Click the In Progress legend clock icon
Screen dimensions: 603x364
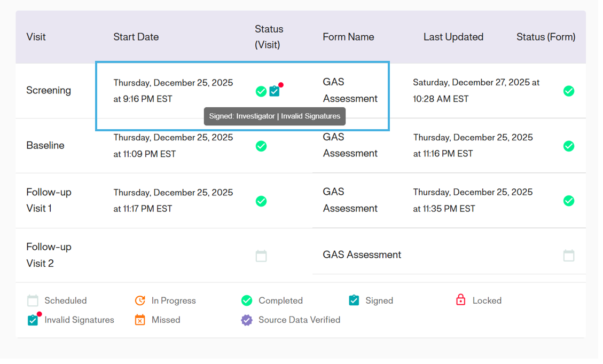pos(140,300)
